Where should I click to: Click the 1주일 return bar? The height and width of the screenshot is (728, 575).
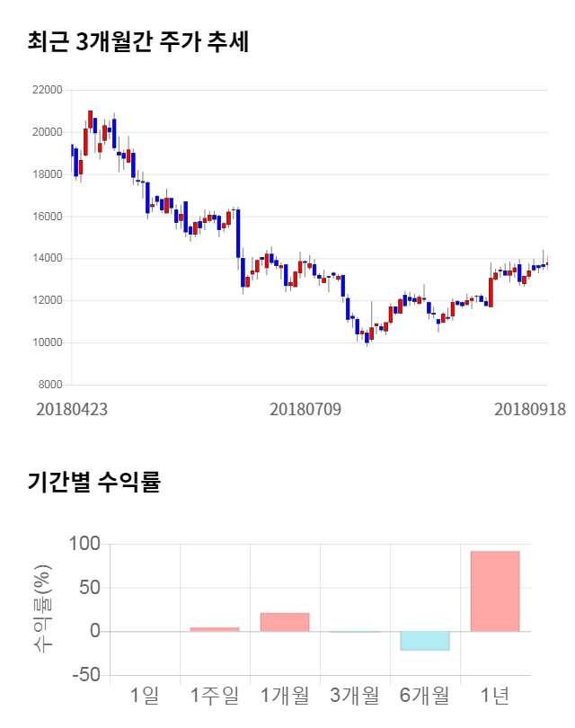[215, 629]
